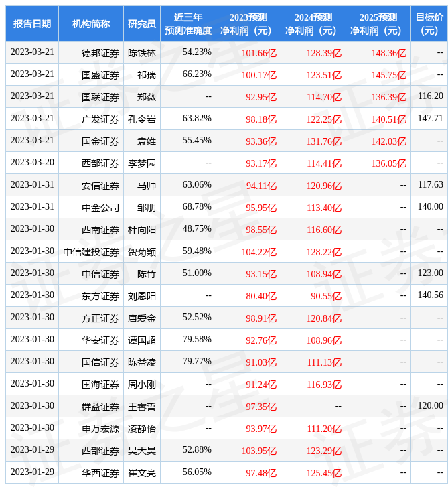Click the 研究员 column header
The image size is (448, 489).
(142, 23)
